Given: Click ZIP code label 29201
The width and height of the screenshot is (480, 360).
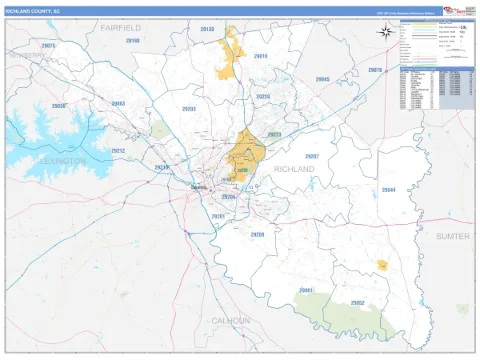Looking at the screenshot, I should point(218,216).
